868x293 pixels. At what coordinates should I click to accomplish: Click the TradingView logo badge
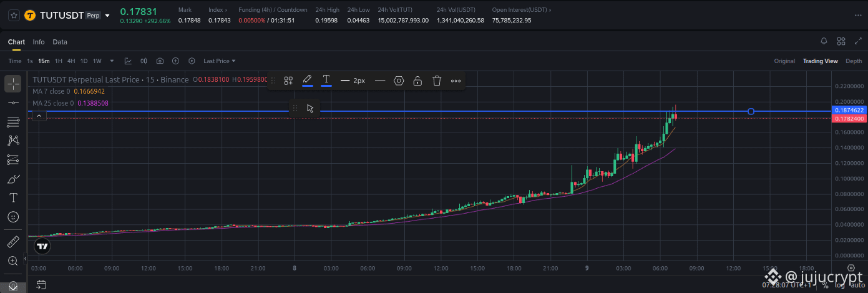point(42,247)
